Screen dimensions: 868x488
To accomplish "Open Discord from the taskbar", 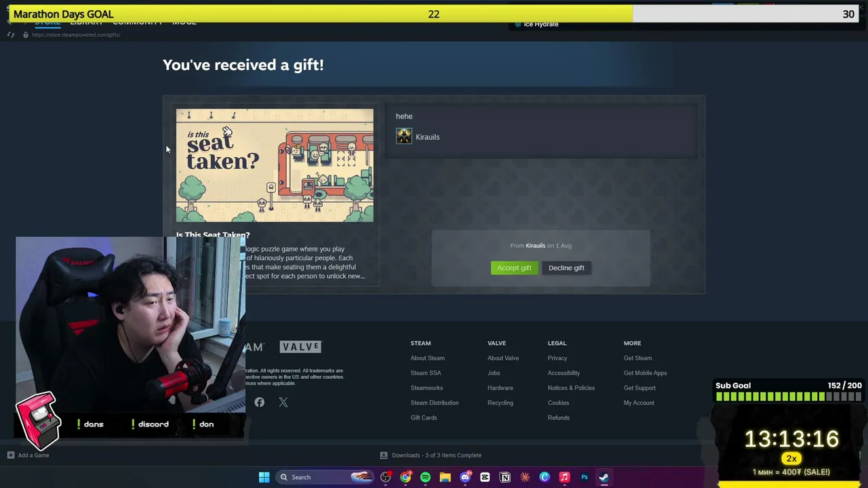I will (x=465, y=477).
